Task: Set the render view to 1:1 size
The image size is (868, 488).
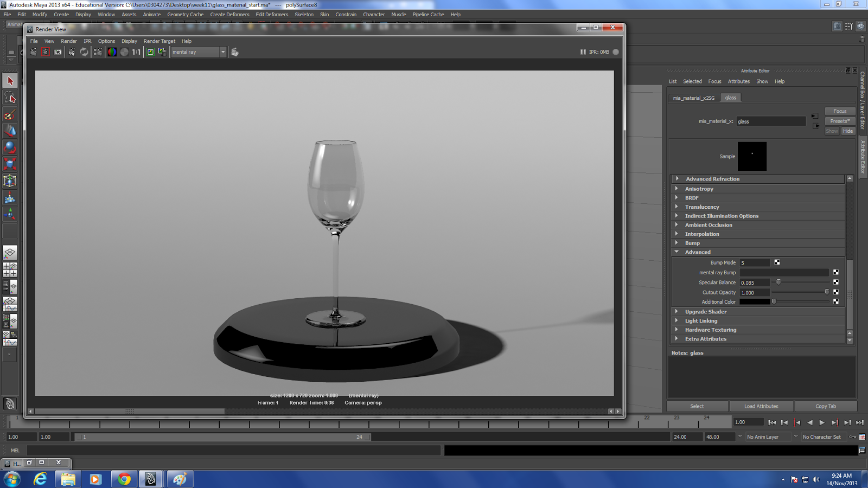Action: pos(136,52)
